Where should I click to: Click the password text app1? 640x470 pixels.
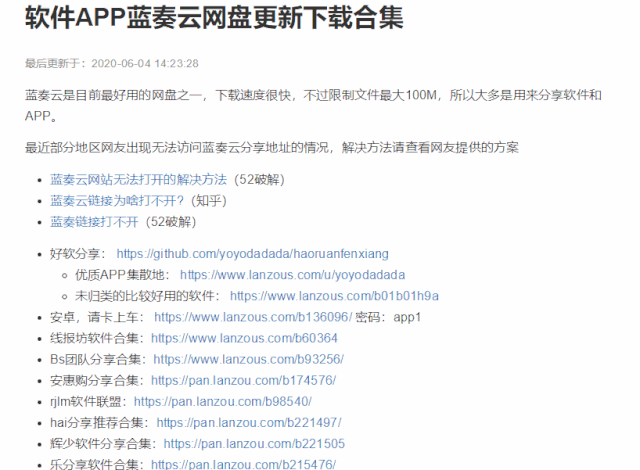[407, 317]
